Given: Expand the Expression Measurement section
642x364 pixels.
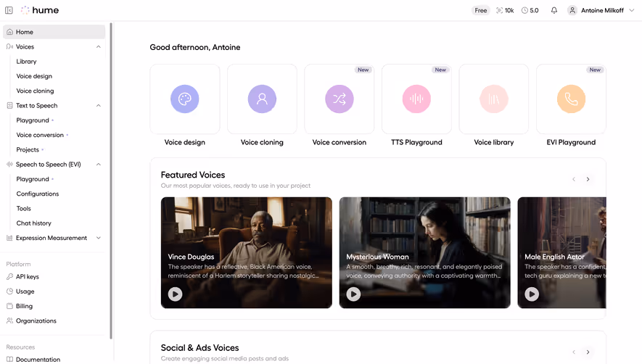Looking at the screenshot, I should pos(98,238).
